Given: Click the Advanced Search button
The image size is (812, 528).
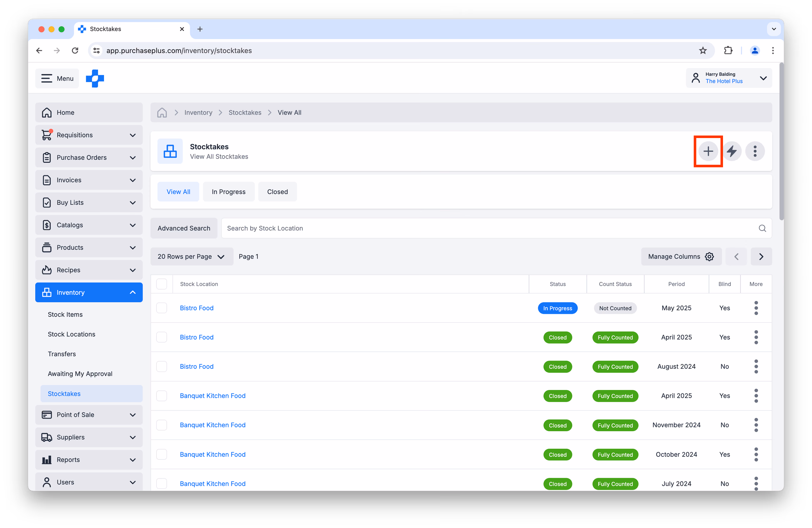Looking at the screenshot, I should point(184,228).
